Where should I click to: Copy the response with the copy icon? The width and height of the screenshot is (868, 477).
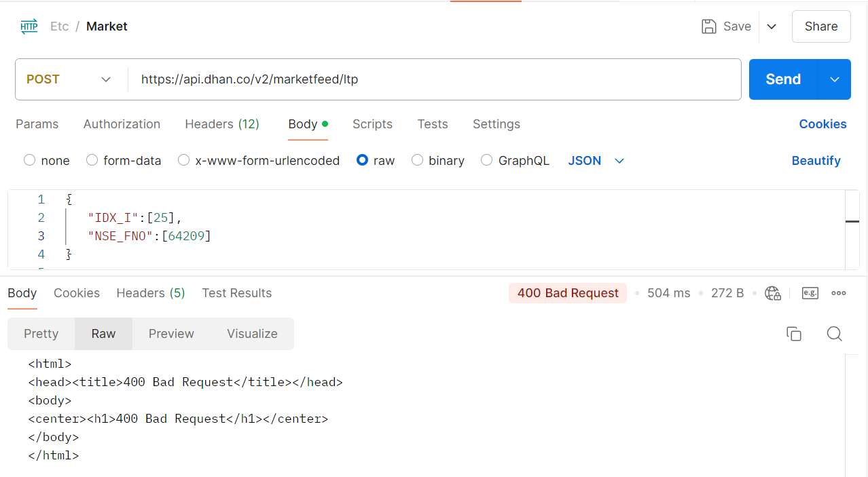point(794,334)
